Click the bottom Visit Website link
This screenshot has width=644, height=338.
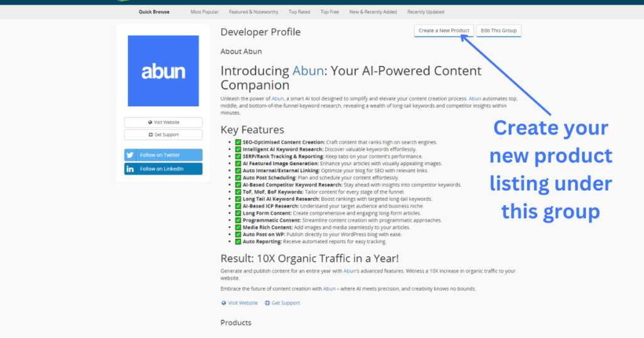[243, 303]
